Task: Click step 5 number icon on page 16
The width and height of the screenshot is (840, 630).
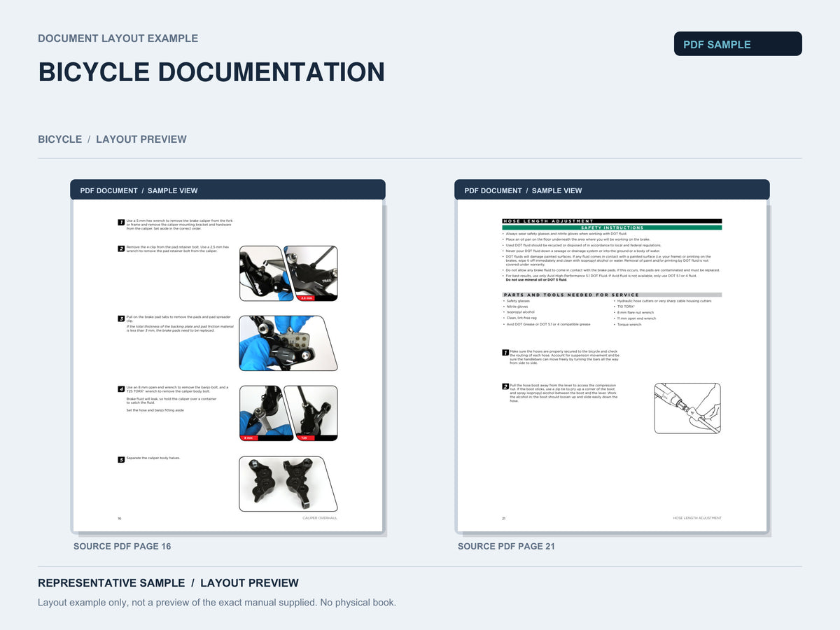Action: (x=121, y=459)
